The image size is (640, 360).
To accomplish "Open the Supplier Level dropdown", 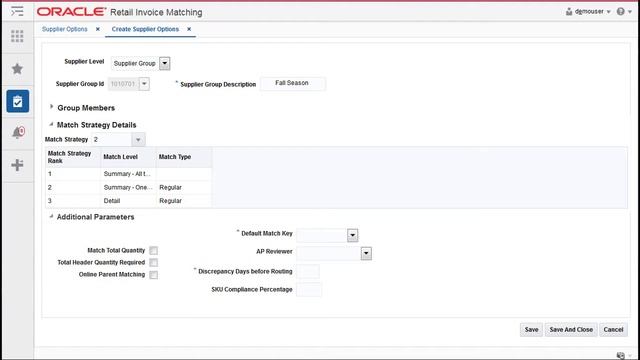I will click(164, 63).
